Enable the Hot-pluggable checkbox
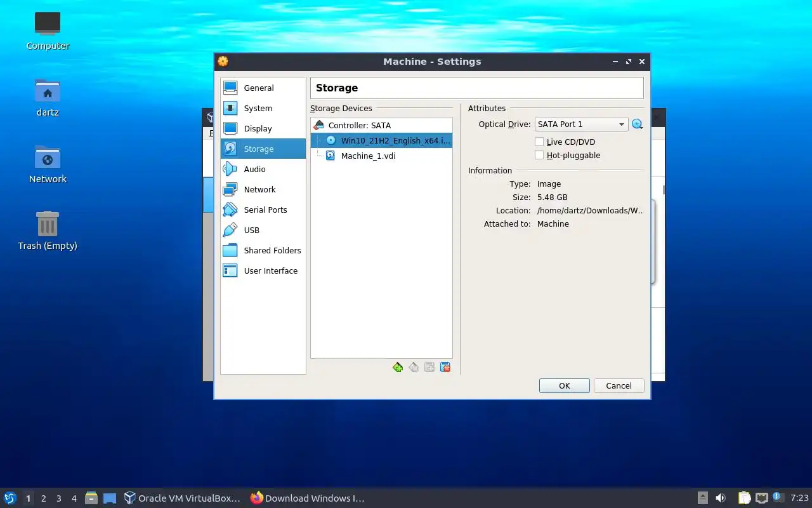Viewport: 812px width, 508px height. pyautogui.click(x=539, y=156)
